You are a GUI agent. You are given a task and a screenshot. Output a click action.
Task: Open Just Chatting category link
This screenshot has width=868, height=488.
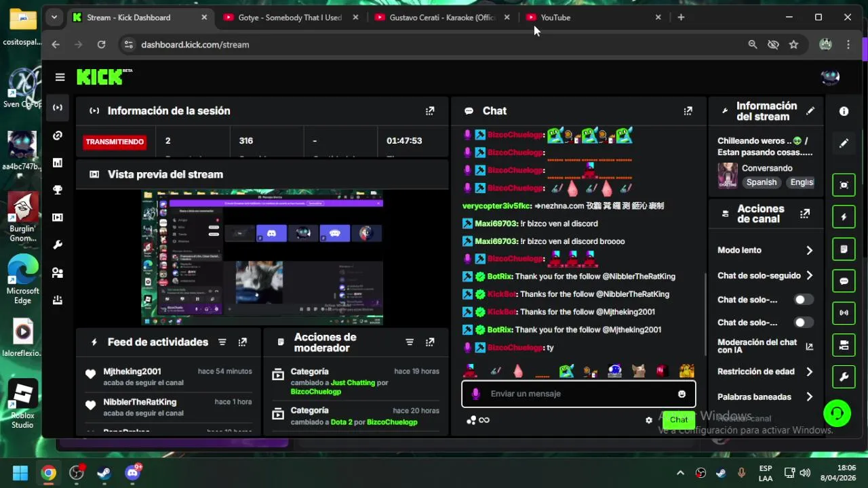pyautogui.click(x=353, y=383)
